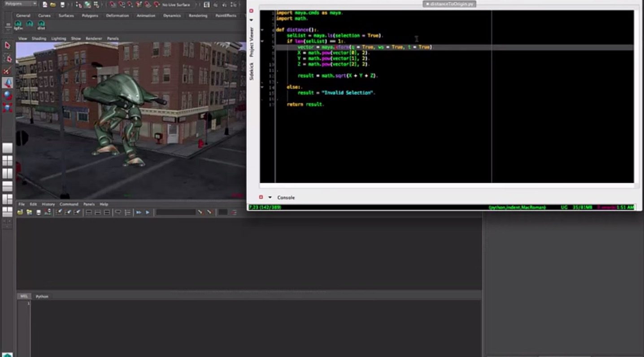The image size is (644, 357).
Task: Open Script Editor File menu
Action: point(21,204)
